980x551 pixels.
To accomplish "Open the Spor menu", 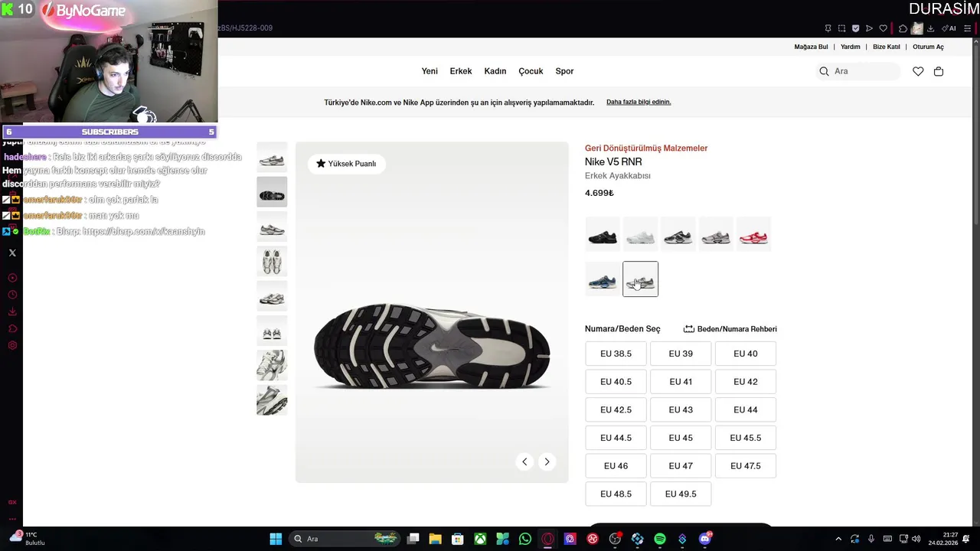I will (x=564, y=71).
